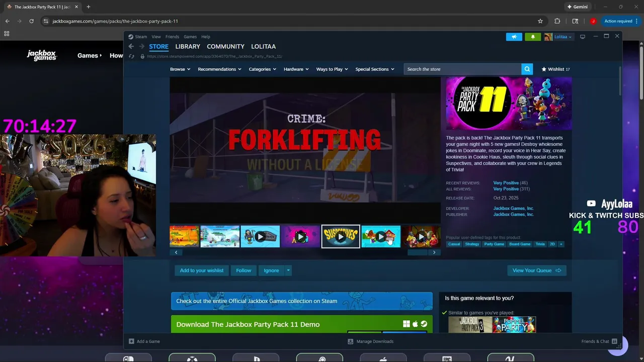Open the View menu in Steam

pyautogui.click(x=156, y=37)
